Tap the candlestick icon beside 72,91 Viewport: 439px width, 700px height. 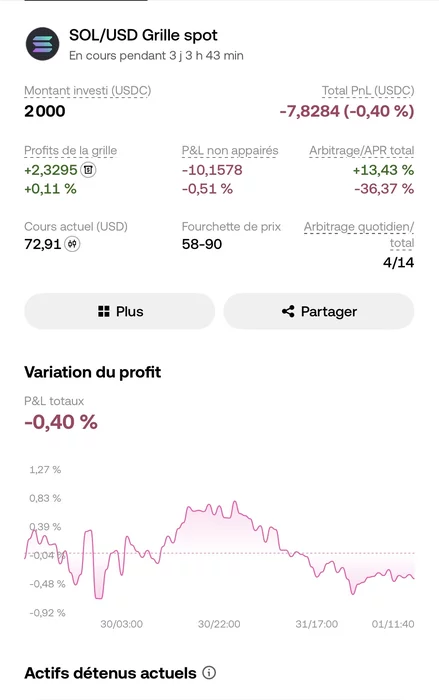(x=72, y=244)
